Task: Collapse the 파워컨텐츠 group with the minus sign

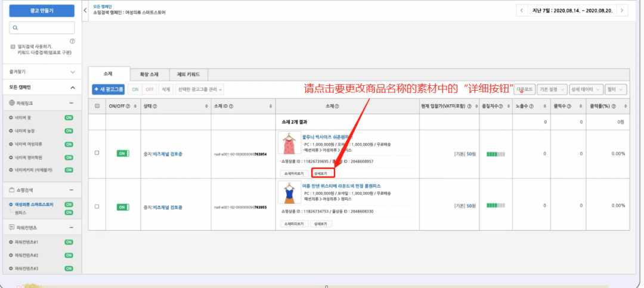Action: pyautogui.click(x=72, y=227)
